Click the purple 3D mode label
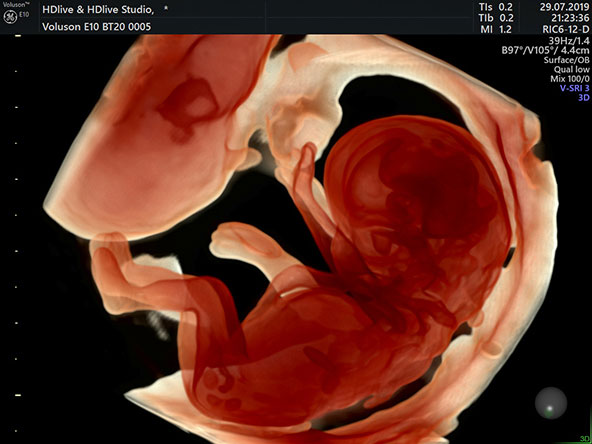The width and height of the screenshot is (592, 444). click(583, 98)
